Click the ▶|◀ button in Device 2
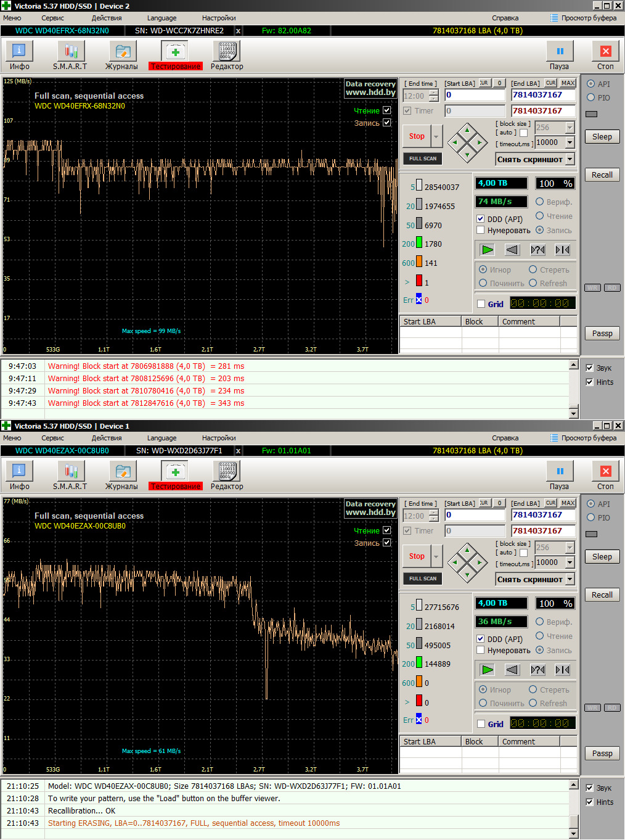625x840 pixels. [x=562, y=250]
